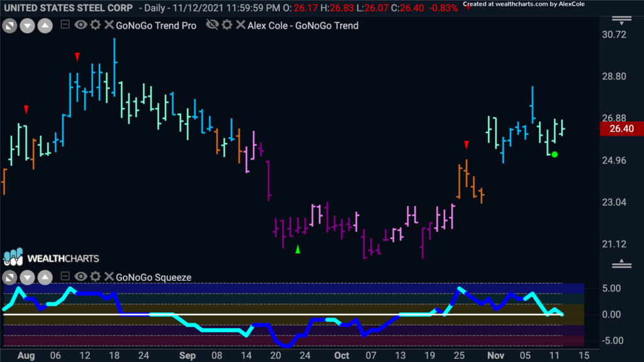The height and width of the screenshot is (362, 644).
Task: Move the price chart pane down
Action: [27, 26]
